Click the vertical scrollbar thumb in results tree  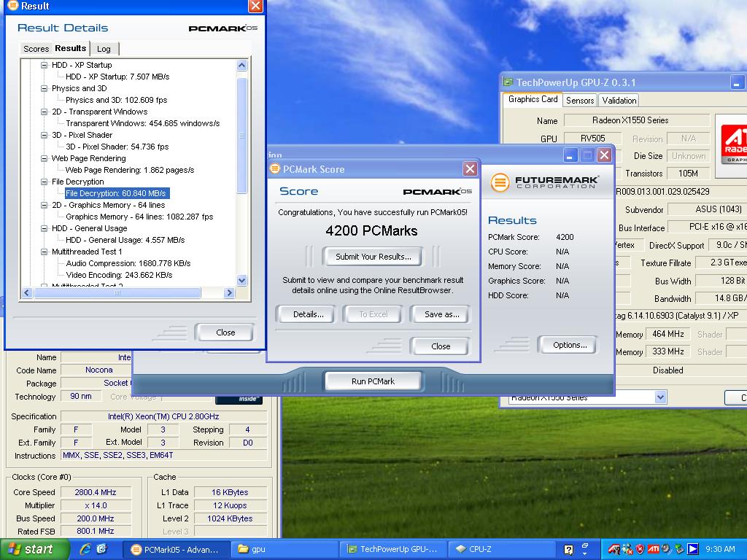tap(242, 136)
